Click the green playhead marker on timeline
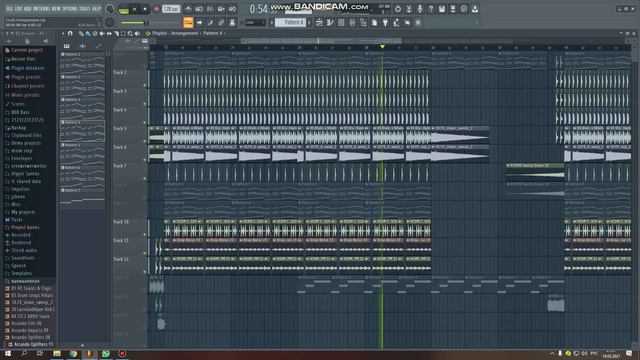Image resolution: width=640 pixels, height=360 pixels. click(382, 47)
